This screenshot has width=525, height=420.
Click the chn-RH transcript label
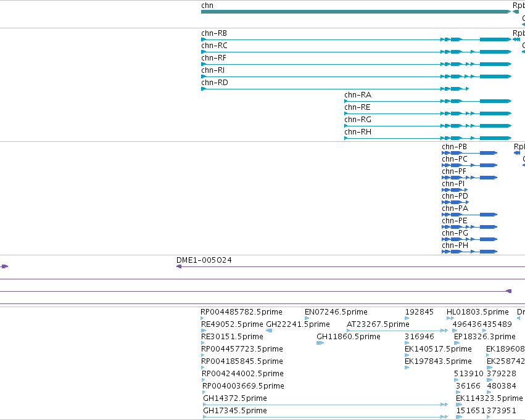(x=358, y=132)
